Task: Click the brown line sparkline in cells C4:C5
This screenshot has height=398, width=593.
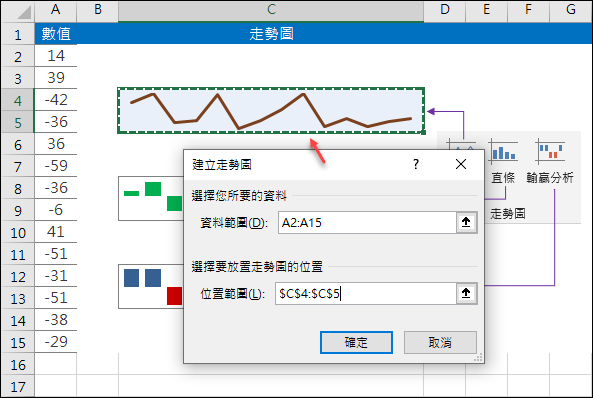Action: (271, 110)
